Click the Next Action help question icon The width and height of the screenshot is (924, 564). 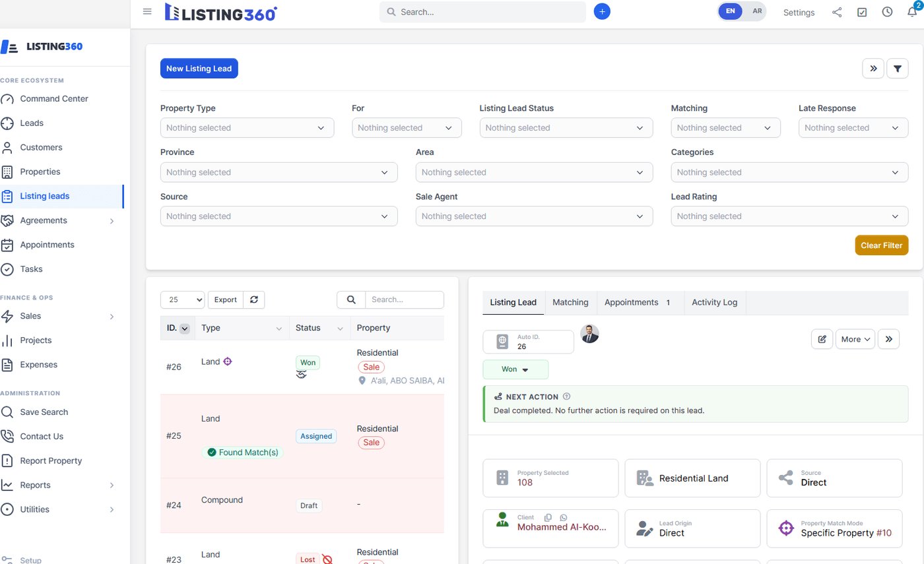566,396
